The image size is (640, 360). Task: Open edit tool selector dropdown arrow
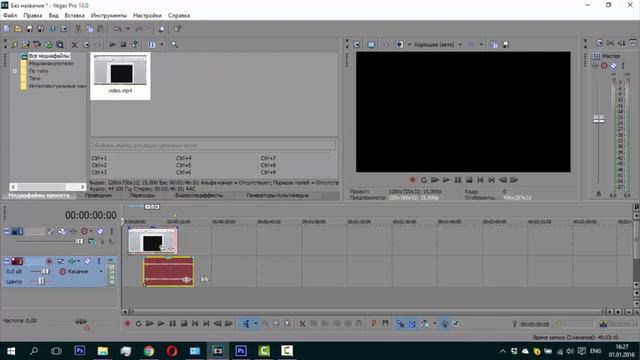pyautogui.click(x=256, y=324)
